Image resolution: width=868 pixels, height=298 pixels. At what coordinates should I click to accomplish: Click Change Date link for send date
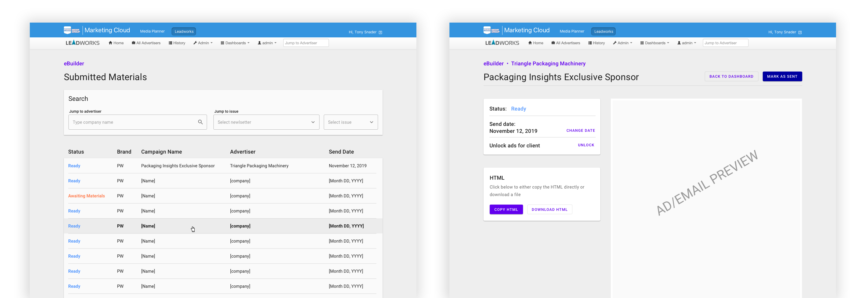pos(580,131)
